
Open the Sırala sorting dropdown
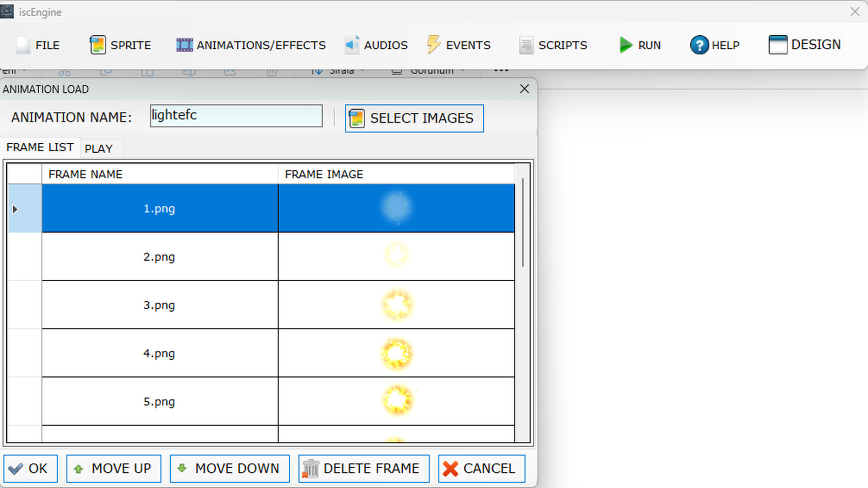click(x=338, y=70)
